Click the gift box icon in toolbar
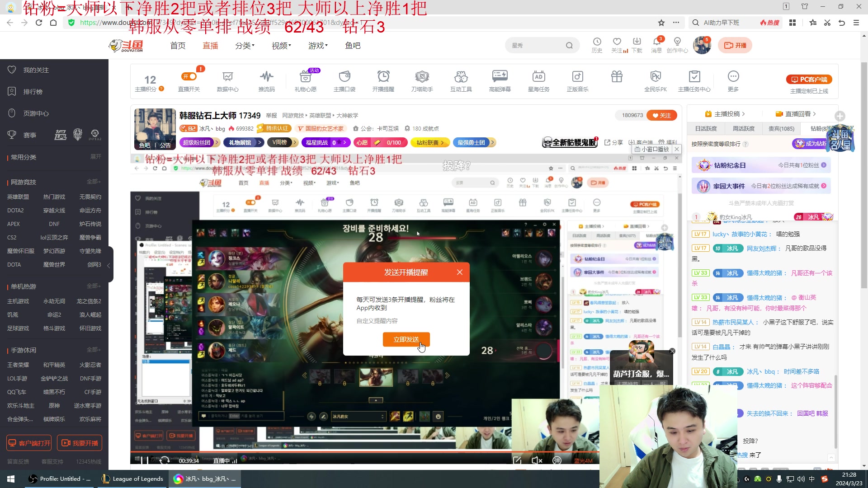This screenshot has width=868, height=488. 617,76
